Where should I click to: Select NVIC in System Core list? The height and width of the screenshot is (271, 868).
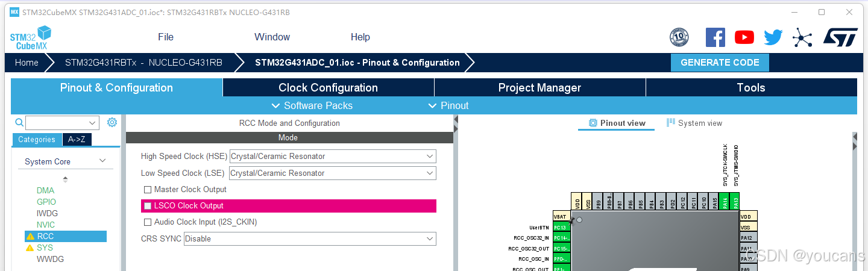(x=46, y=225)
